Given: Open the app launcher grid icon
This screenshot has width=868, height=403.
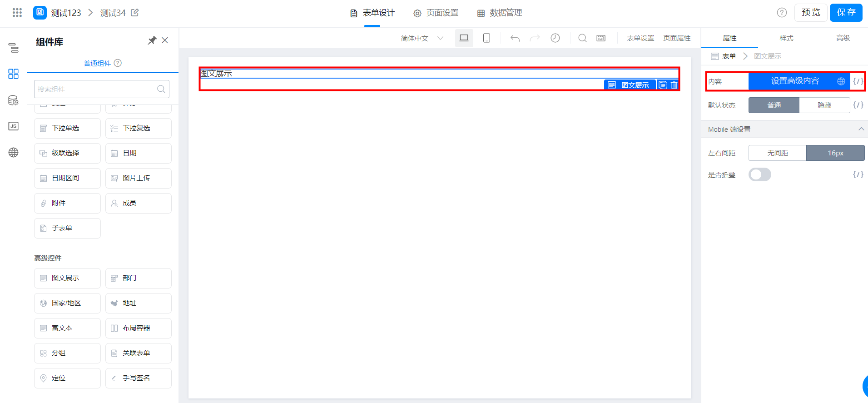Looking at the screenshot, I should (17, 13).
